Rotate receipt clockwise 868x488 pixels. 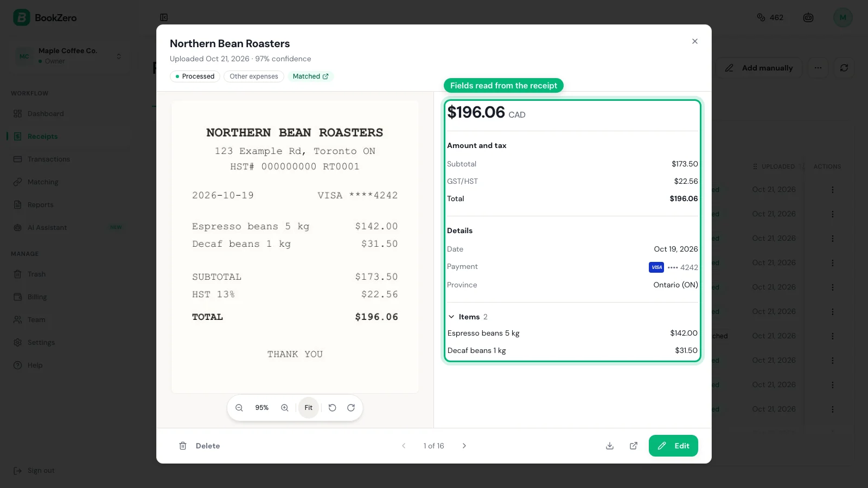[351, 408]
